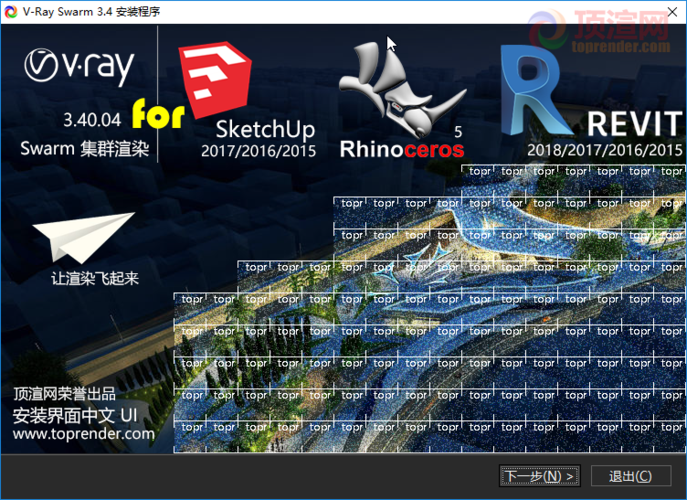Click the blue Revit R logo
The height and width of the screenshot is (500, 687).
(x=535, y=90)
